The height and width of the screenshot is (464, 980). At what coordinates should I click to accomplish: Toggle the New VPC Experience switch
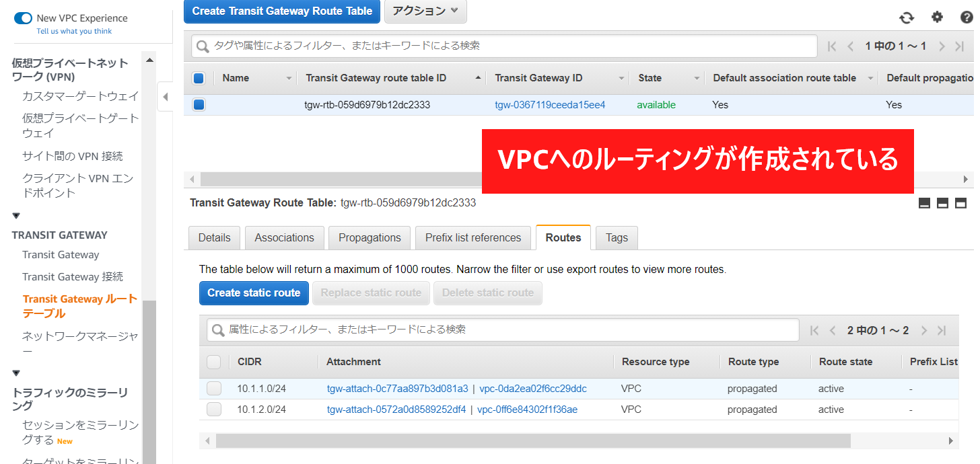23,18
